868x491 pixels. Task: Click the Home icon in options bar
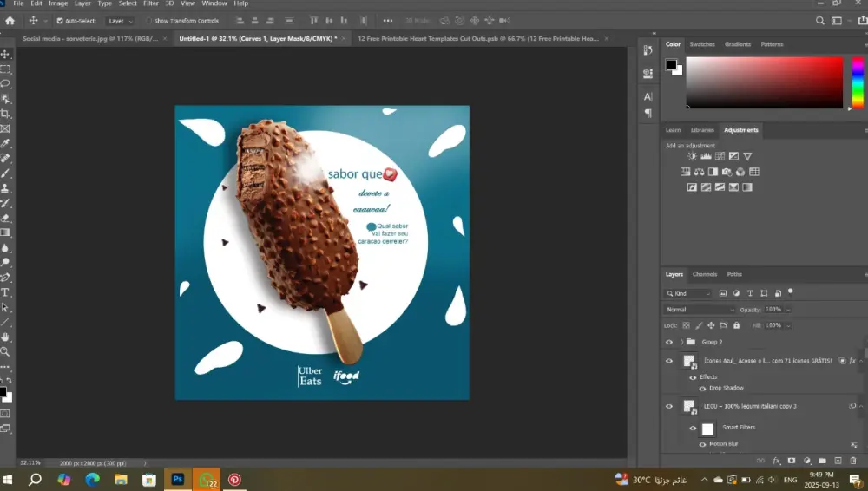pos(10,21)
